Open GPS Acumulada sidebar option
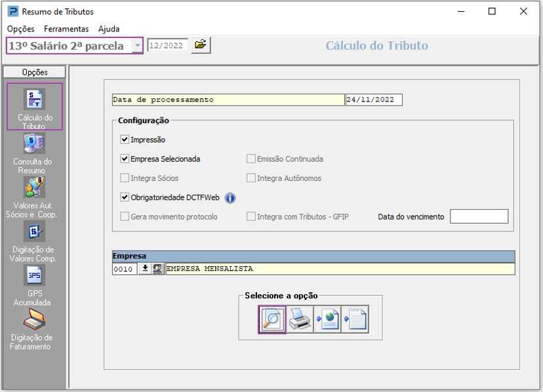The width and height of the screenshot is (543, 392). 34,286
